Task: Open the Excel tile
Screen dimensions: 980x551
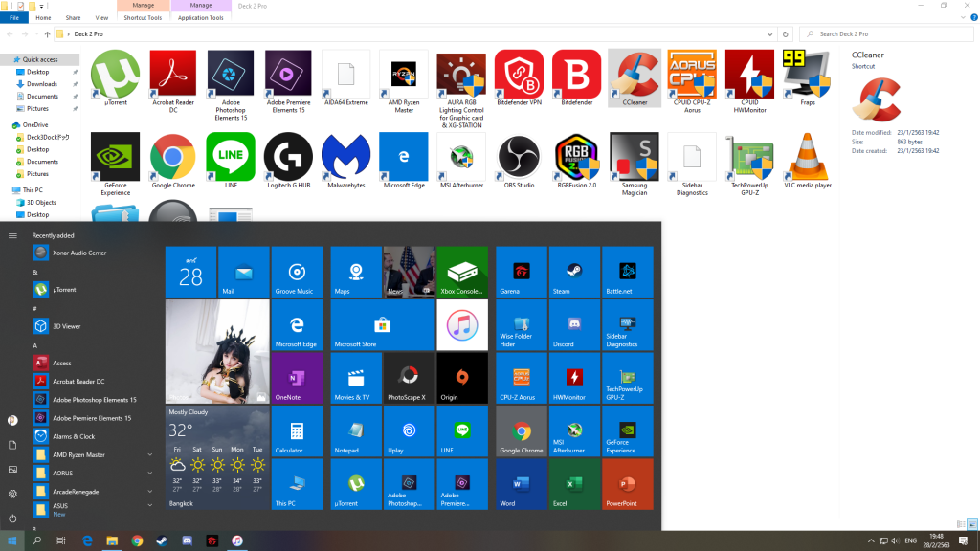Action: click(574, 484)
